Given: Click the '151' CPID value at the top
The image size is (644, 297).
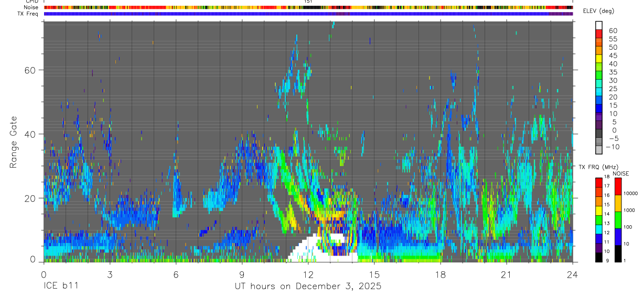Looking at the screenshot, I should [308, 2].
